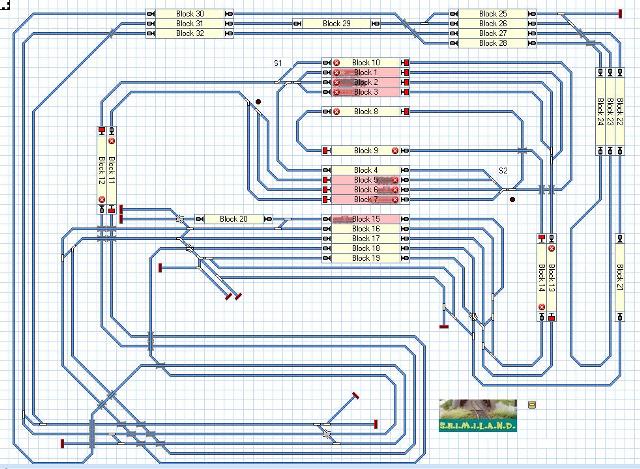This screenshot has width=640, height=469.
Task: Click the small yellow icon beside the logo image
Action: coord(532,405)
